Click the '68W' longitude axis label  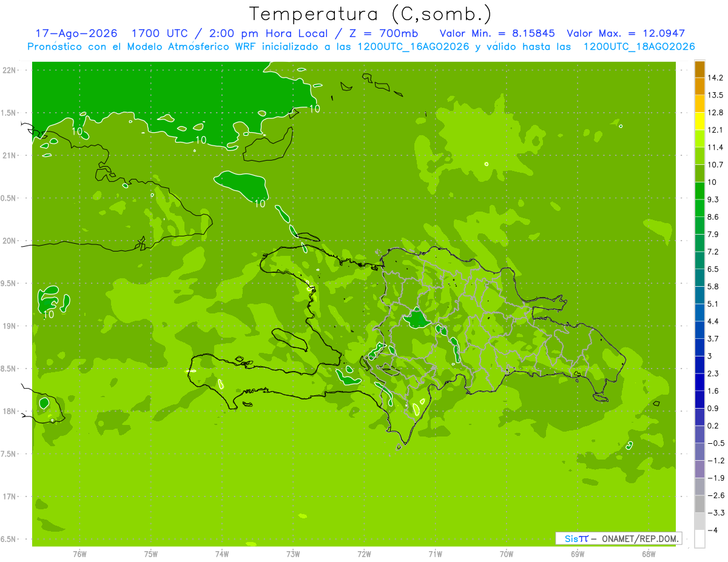[649, 554]
